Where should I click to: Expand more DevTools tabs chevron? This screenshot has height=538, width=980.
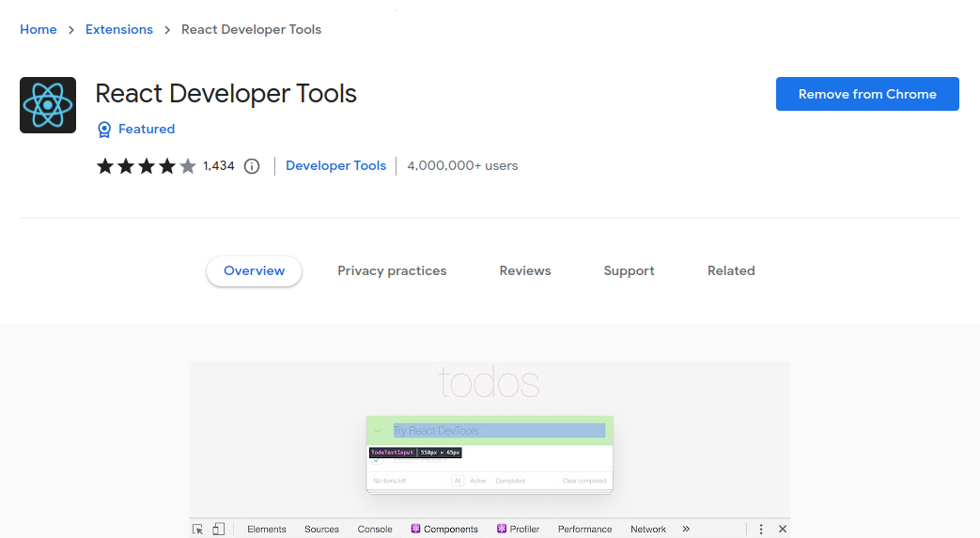pyautogui.click(x=686, y=530)
